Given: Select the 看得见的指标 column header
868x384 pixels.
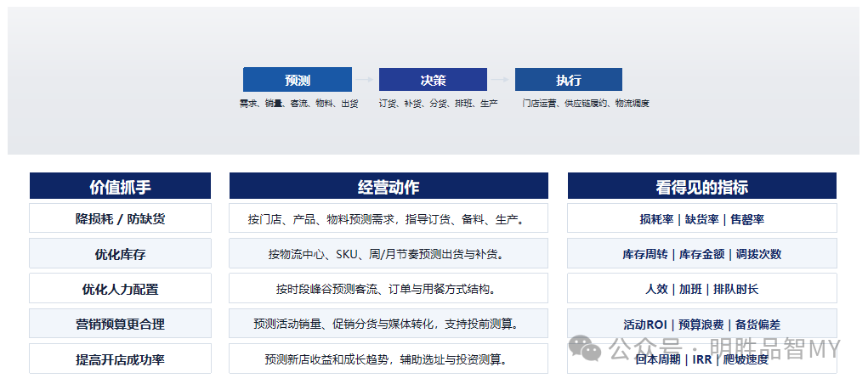Looking at the screenshot, I should coord(702,186).
